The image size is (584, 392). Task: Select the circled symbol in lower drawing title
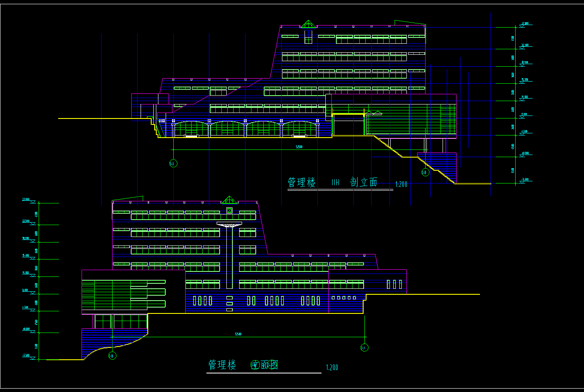coord(255,365)
